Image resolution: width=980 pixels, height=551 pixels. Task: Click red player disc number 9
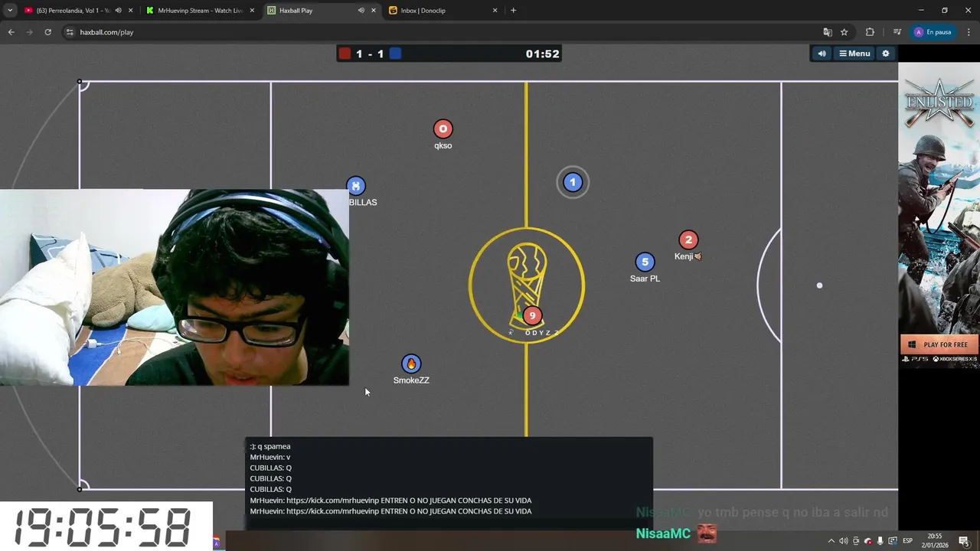point(532,315)
